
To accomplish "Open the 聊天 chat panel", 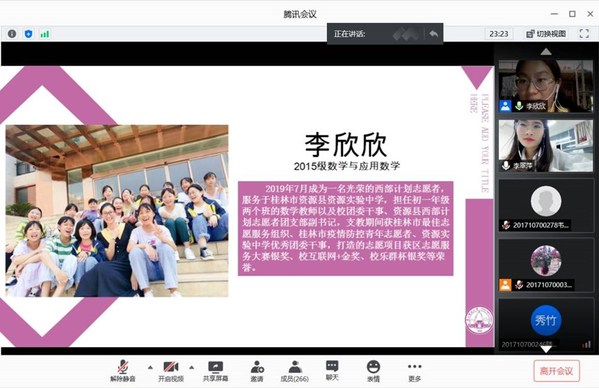I will 332,371.
